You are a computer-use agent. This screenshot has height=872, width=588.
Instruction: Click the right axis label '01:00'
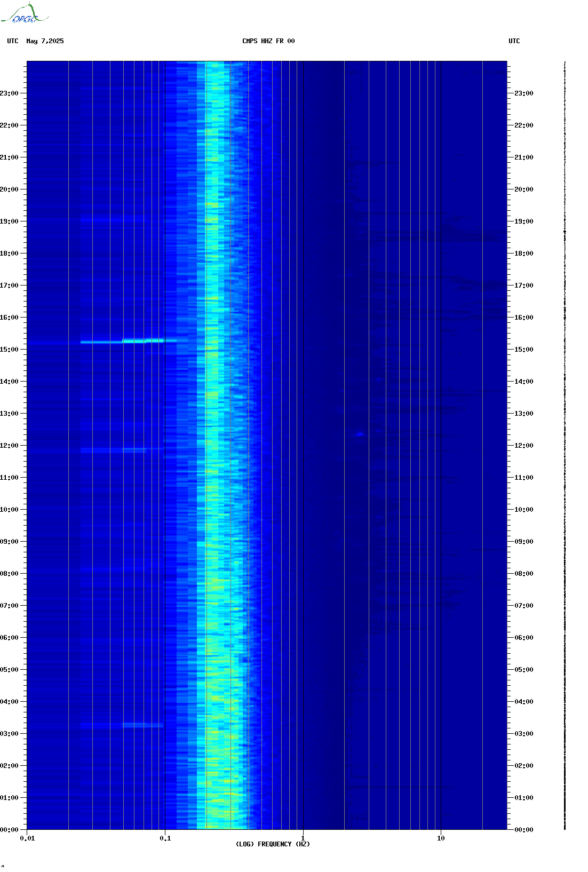coord(524,798)
